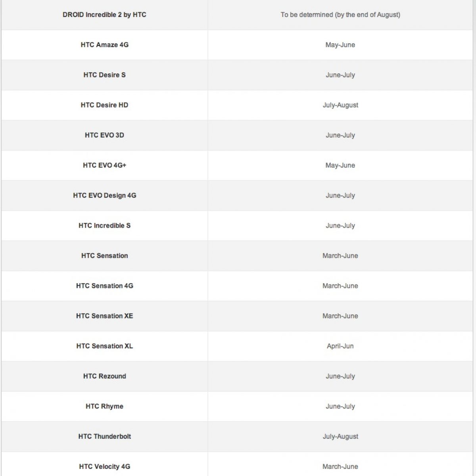Select the HTC Sensation XL device name
Viewport: 476px width, 476px height.
104,346
